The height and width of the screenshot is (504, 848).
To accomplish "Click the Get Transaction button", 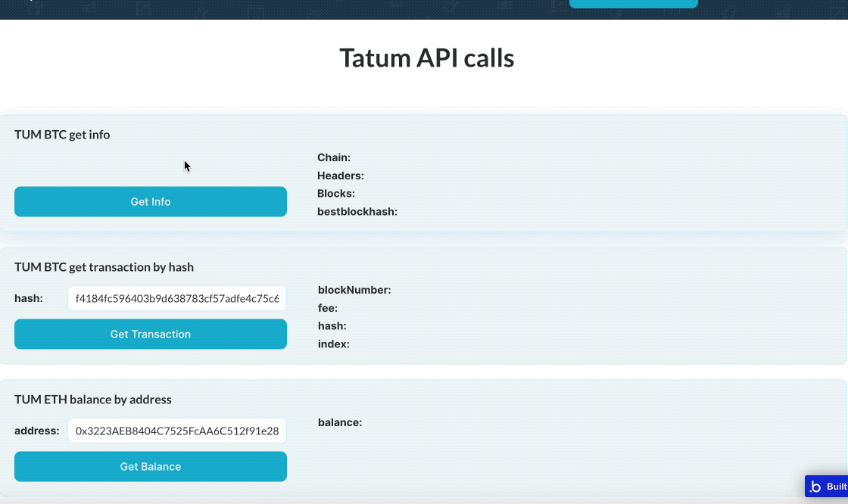I will (x=151, y=334).
